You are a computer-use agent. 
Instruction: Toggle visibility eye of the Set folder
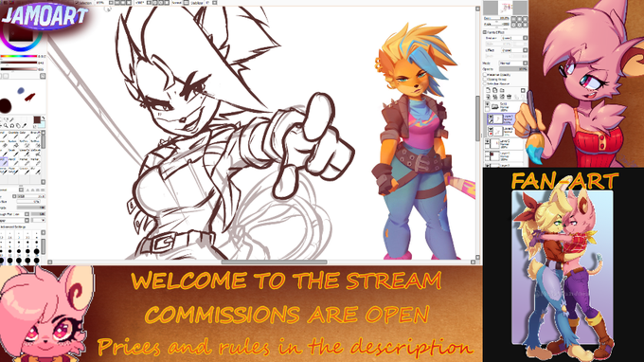[x=488, y=104]
